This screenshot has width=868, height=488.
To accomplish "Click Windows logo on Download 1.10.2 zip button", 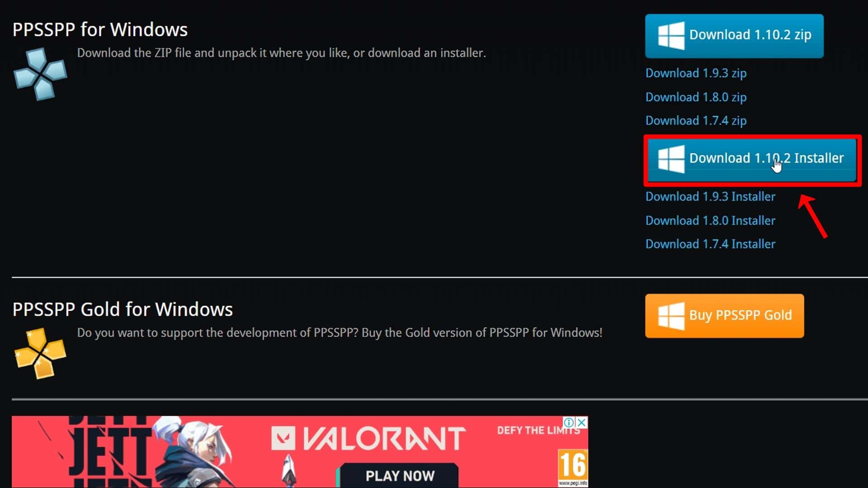I will [x=671, y=36].
